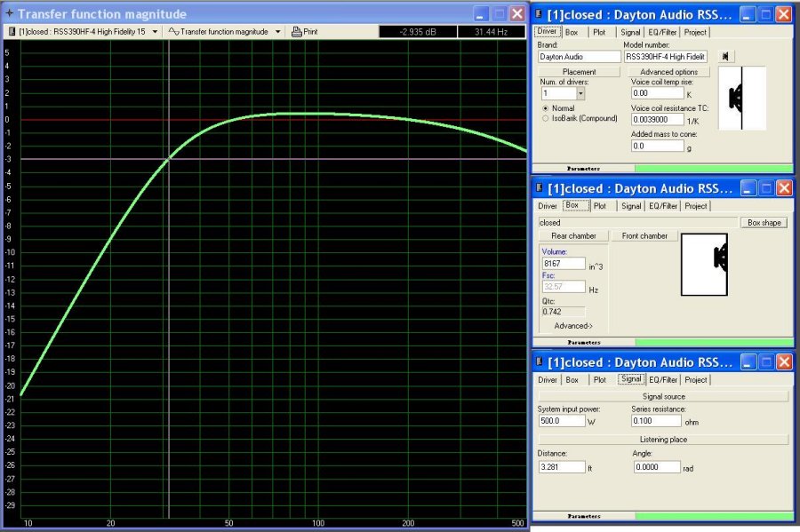Screen dimensions: 800x532
Task: Switch to Project tab in bottom window
Action: click(696, 379)
